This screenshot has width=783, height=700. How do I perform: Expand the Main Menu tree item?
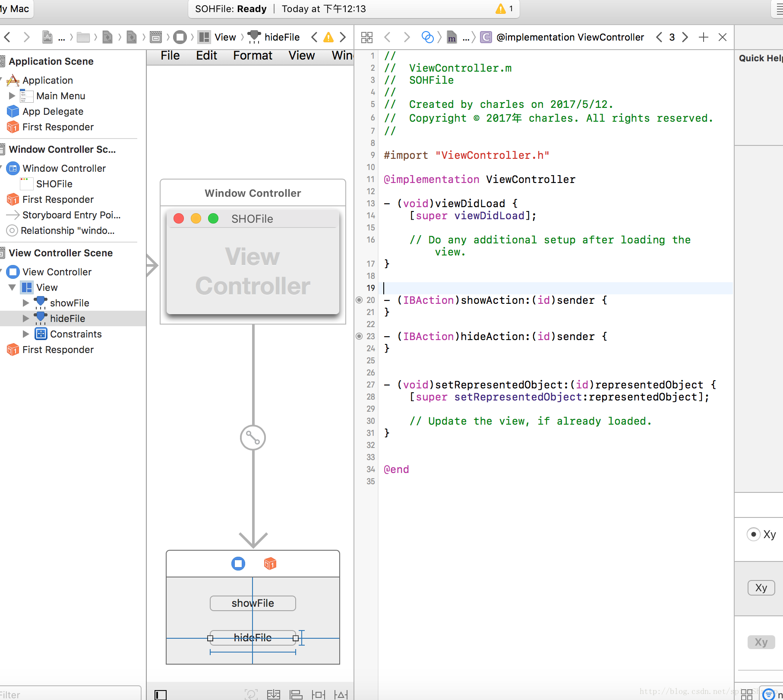[12, 96]
